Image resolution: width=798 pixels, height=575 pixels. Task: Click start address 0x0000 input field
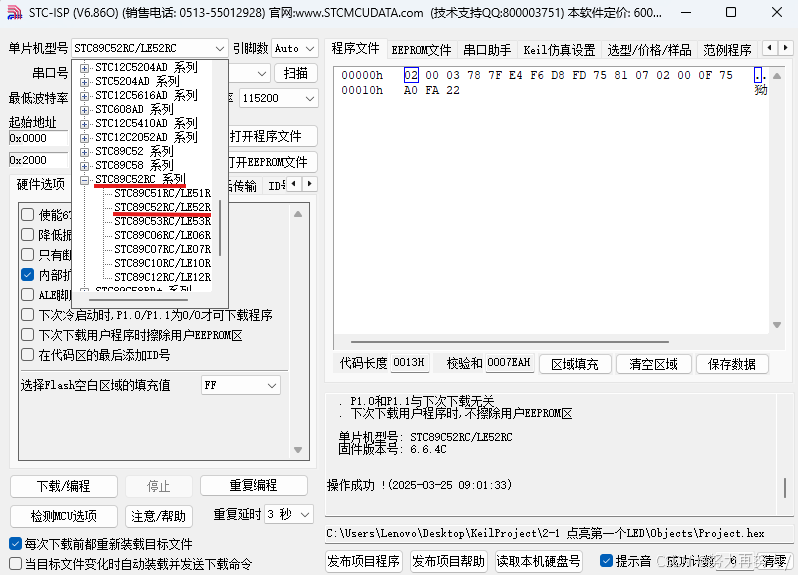(38, 138)
